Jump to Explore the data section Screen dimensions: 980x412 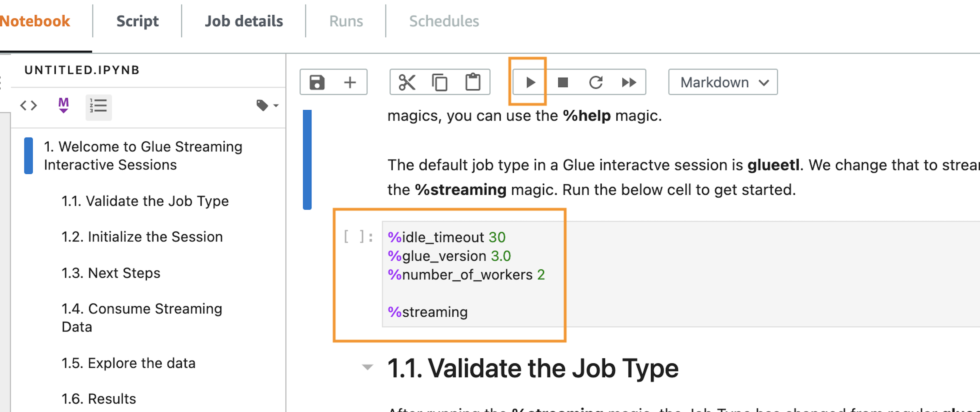click(128, 363)
